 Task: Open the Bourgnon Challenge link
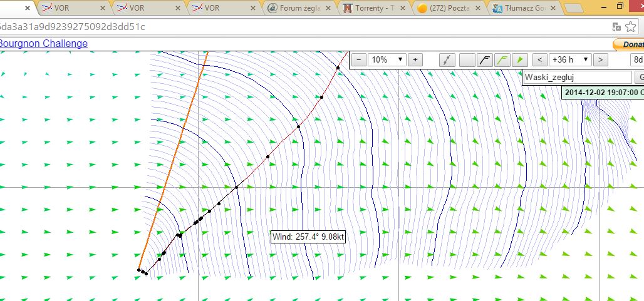(43, 43)
